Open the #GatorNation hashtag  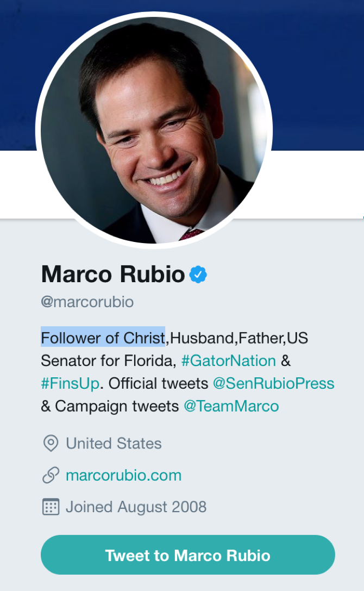tap(228, 360)
